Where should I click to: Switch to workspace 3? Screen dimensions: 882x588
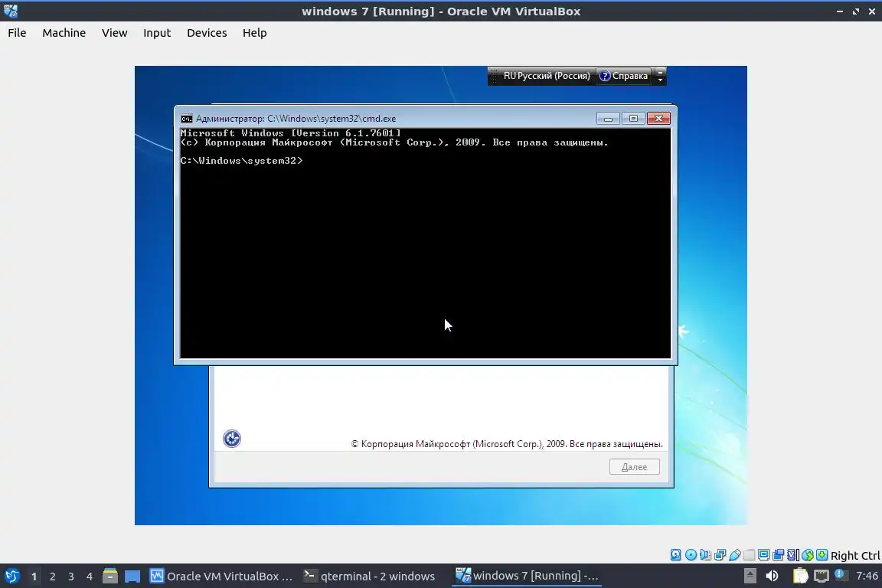point(71,577)
